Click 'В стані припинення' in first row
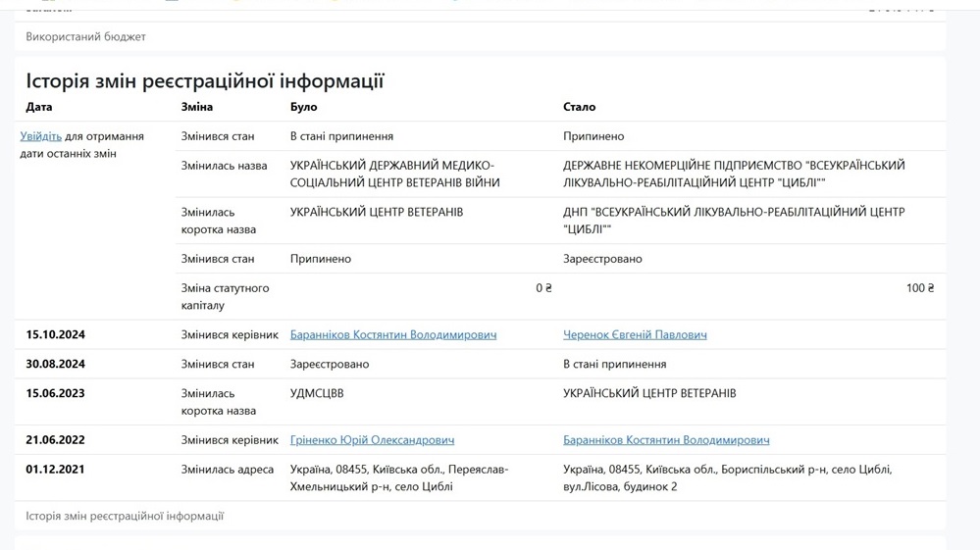This screenshot has height=550, width=980. click(342, 136)
